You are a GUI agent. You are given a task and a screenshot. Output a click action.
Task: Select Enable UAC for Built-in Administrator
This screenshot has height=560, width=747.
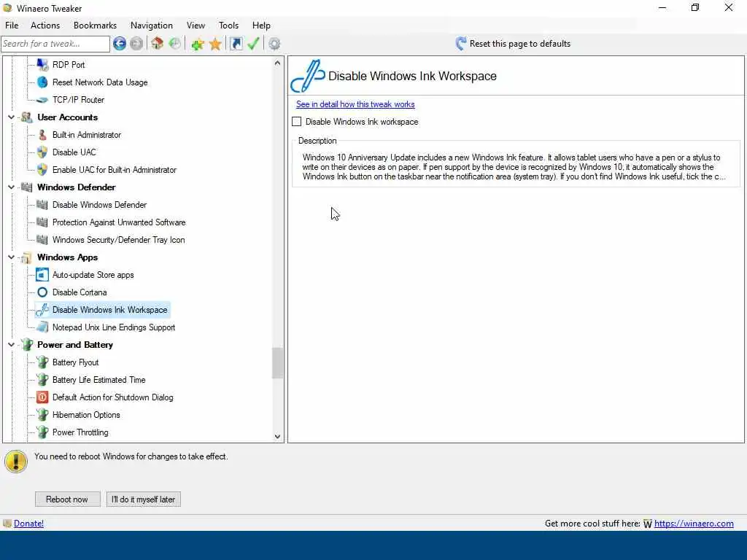click(115, 170)
